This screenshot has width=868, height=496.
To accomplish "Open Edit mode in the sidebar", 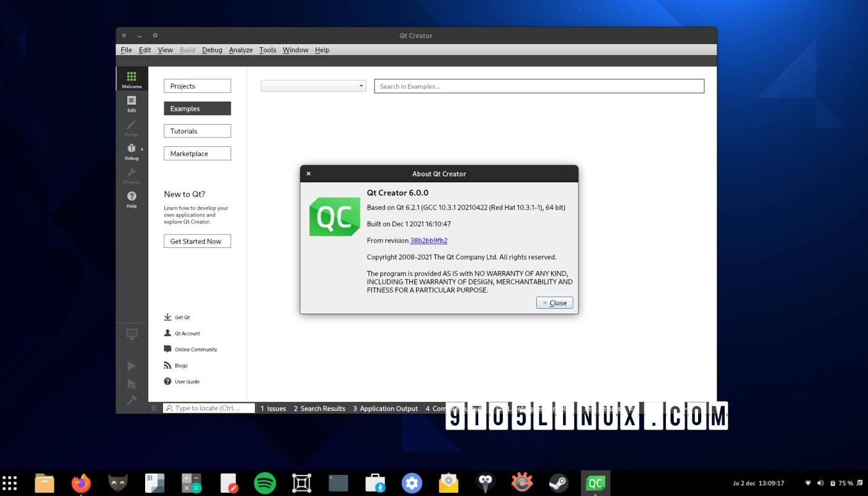I will (x=131, y=103).
